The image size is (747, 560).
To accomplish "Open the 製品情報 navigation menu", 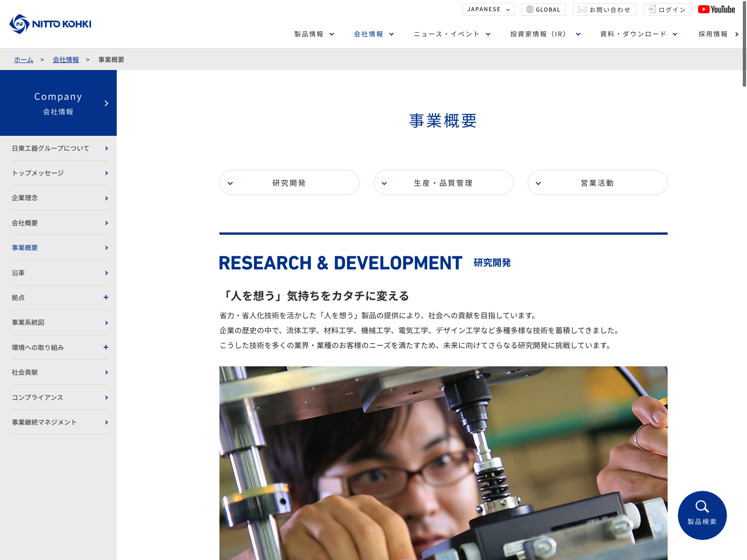I will coord(314,34).
